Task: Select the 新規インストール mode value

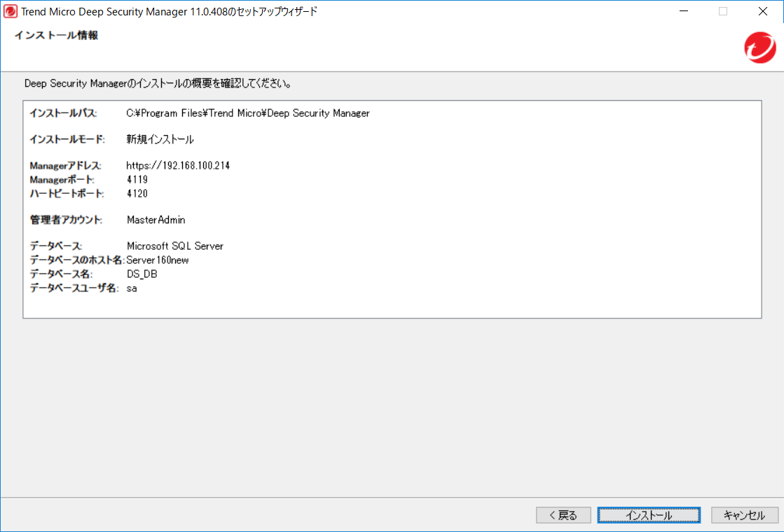Action: (x=160, y=139)
